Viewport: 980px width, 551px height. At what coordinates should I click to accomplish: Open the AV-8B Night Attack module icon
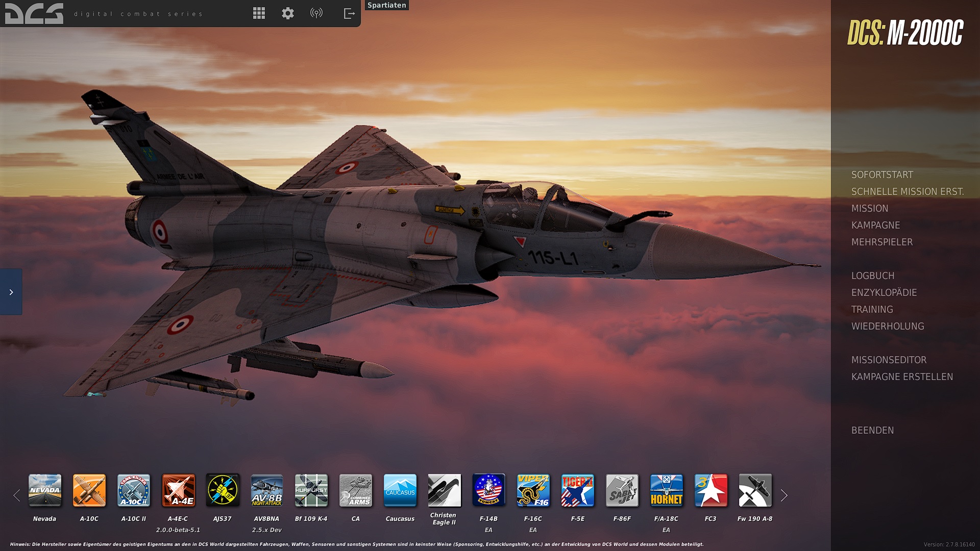click(x=266, y=490)
